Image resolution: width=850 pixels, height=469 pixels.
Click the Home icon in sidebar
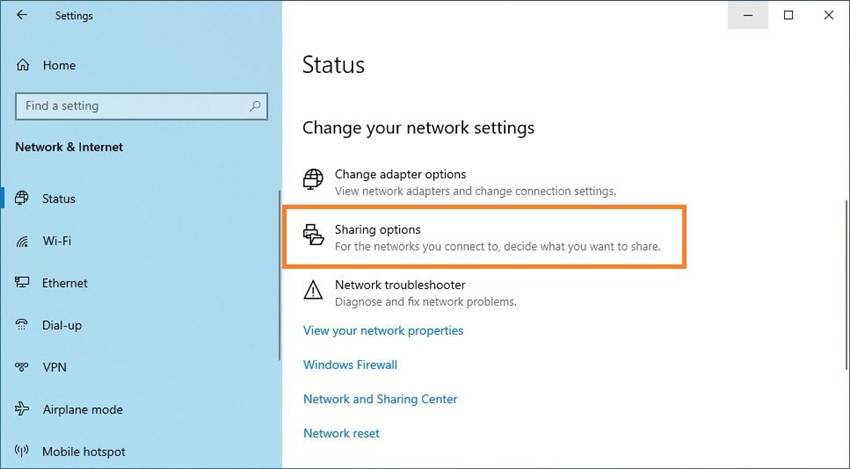[23, 65]
